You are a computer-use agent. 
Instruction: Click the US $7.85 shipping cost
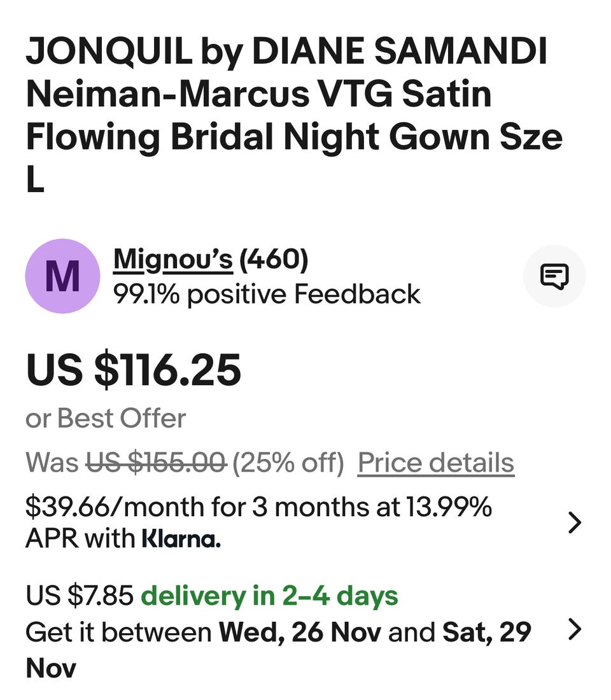coord(80,596)
